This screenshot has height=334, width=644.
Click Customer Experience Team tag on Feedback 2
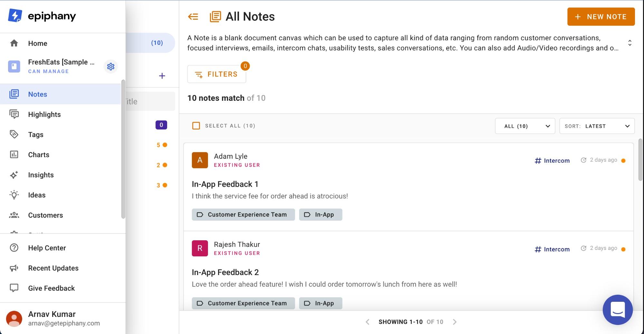[x=243, y=303]
